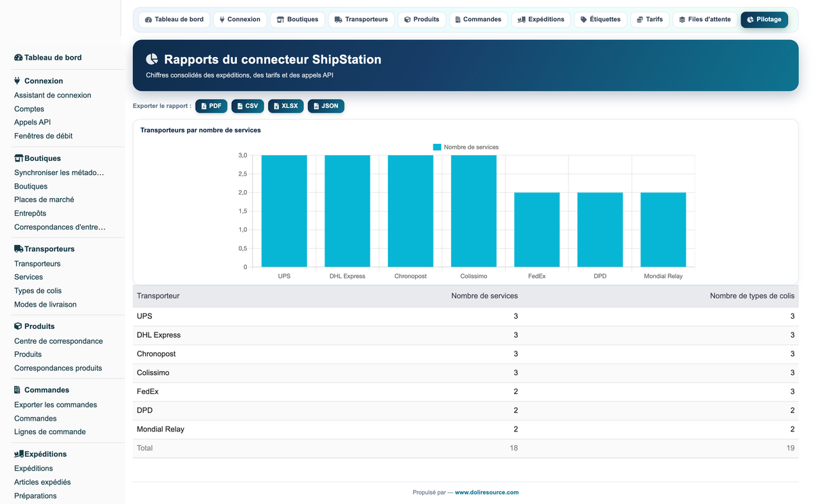This screenshot has height=504, width=814.
Task: Click the file icon on the XLSX export button
Action: click(277, 106)
